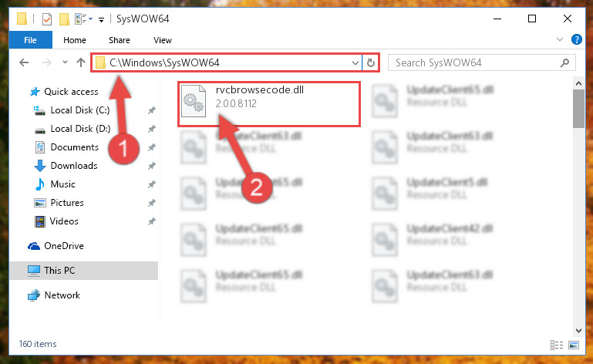Viewport: 593px width, 364px height.
Task: Toggle the pin beside Downloads
Action: click(152, 166)
